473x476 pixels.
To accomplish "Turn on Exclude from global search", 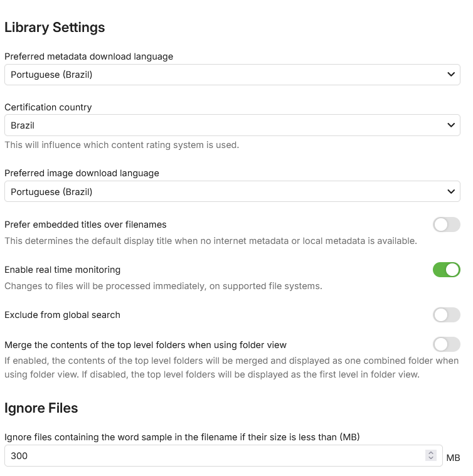I will coord(446,315).
